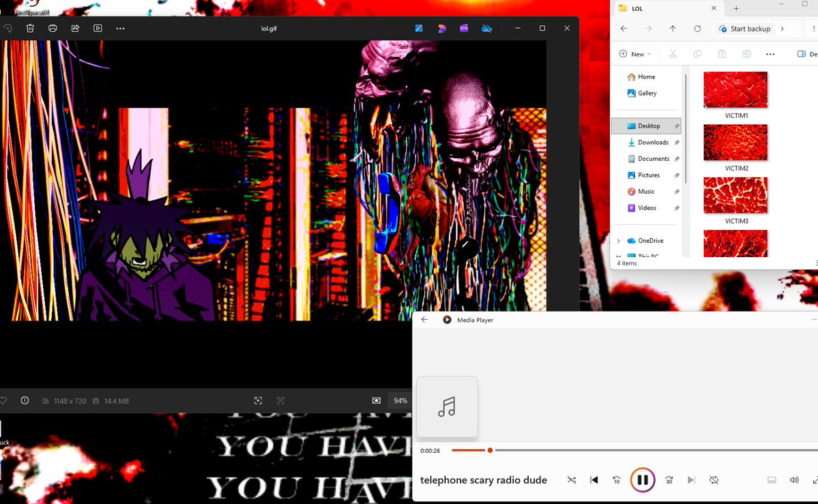Image resolution: width=818 pixels, height=504 pixels.
Task: Rotate the image in Photos viewer
Action: [x=8, y=28]
